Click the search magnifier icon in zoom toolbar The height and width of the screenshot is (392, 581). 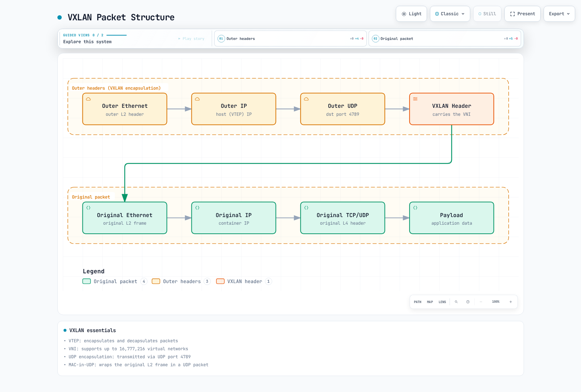pos(456,302)
